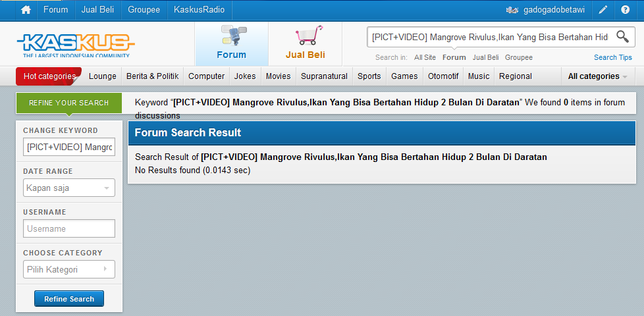644x316 pixels.
Task: Expand the Pilih Kategori category chooser
Action: click(x=69, y=270)
